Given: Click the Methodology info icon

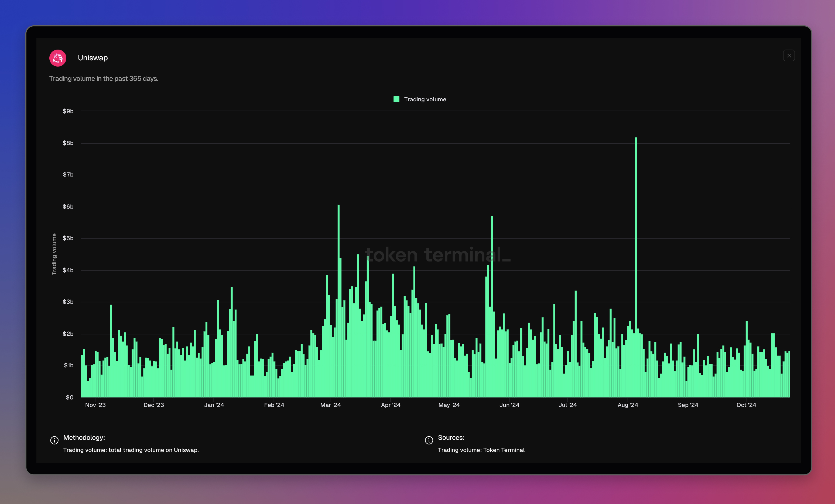Looking at the screenshot, I should [x=54, y=440].
